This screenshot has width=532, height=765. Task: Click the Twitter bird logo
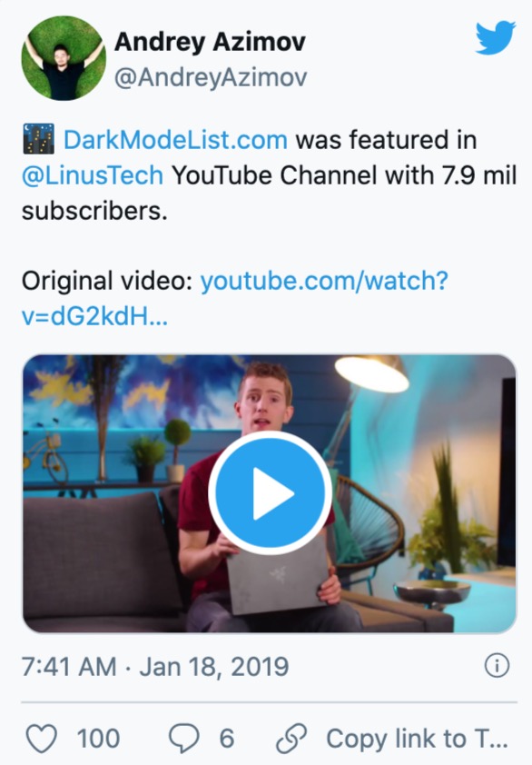click(x=496, y=37)
